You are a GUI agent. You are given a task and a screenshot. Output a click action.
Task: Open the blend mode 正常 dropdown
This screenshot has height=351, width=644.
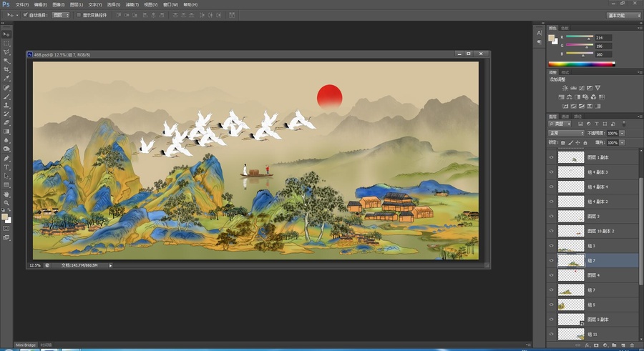pos(567,133)
